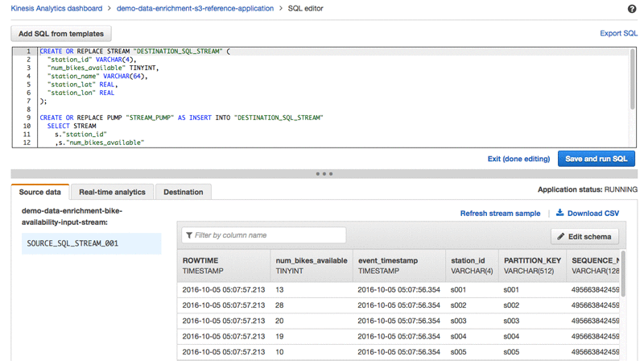Click the data table vertical scrollbar

point(623,273)
